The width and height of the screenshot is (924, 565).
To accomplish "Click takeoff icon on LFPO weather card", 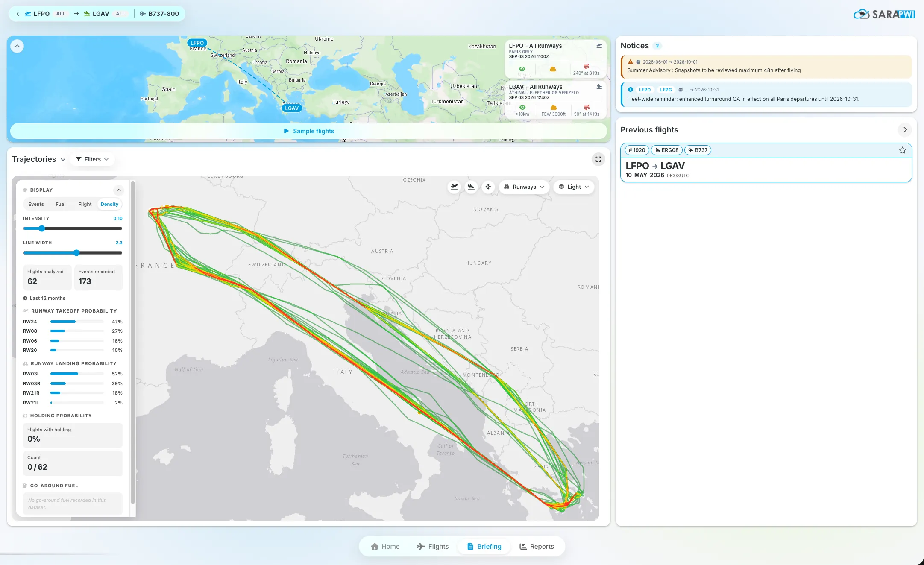I will (599, 46).
